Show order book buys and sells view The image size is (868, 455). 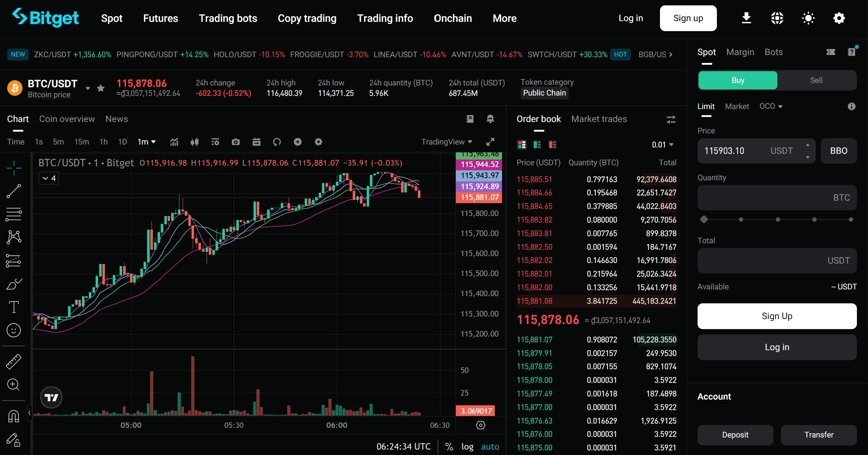(522, 145)
